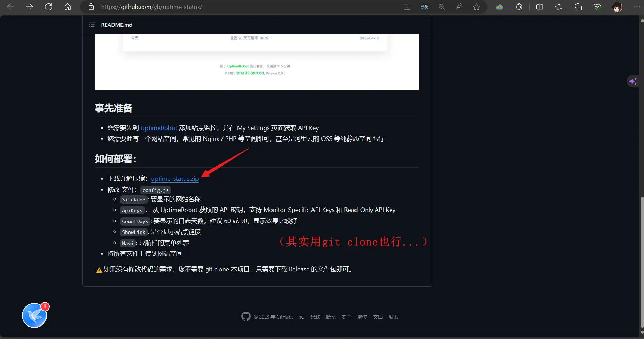Zoom out using magnifier icon

coord(442,7)
